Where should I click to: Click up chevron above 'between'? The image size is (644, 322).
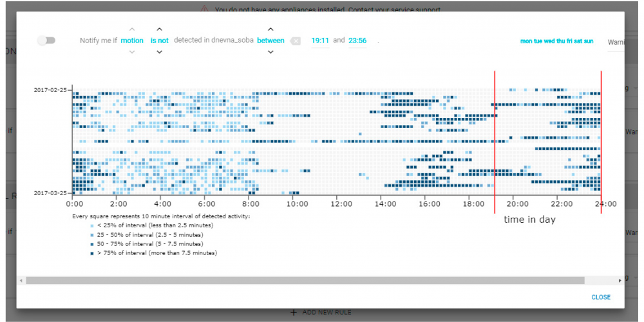270,30
